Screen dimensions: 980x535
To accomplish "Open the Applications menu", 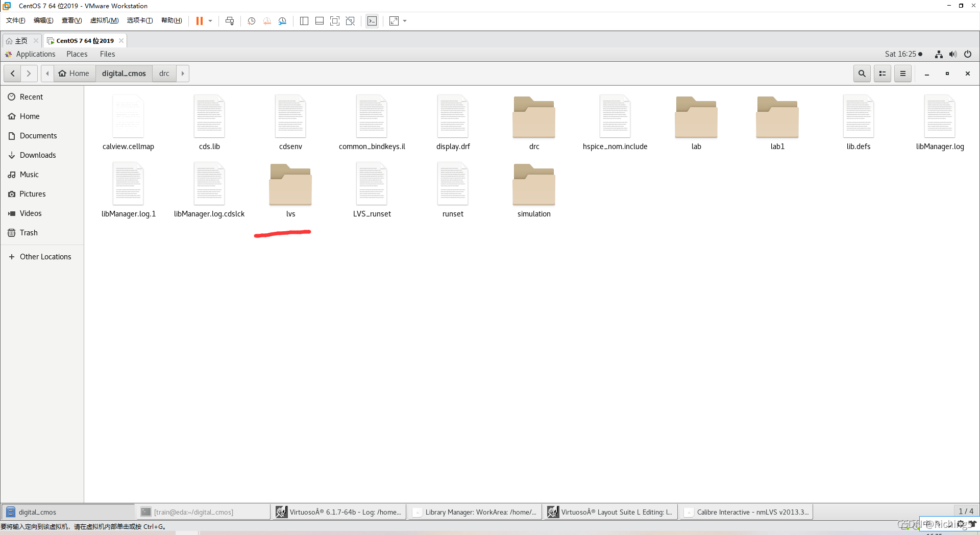I will 35,54.
